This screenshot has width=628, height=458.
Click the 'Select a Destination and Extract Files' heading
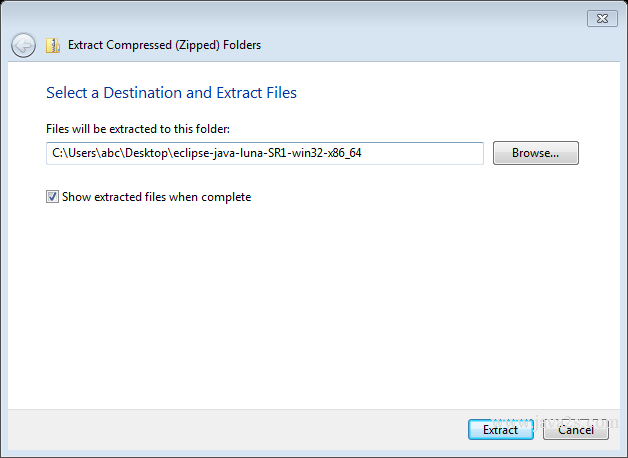[171, 93]
